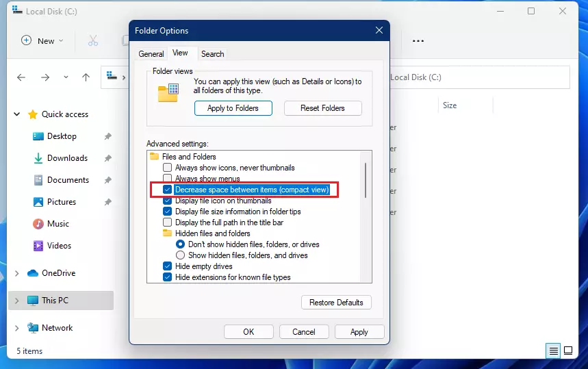This screenshot has width=588, height=369.
Task: Collapse the Quick access tree node
Action: coord(16,114)
